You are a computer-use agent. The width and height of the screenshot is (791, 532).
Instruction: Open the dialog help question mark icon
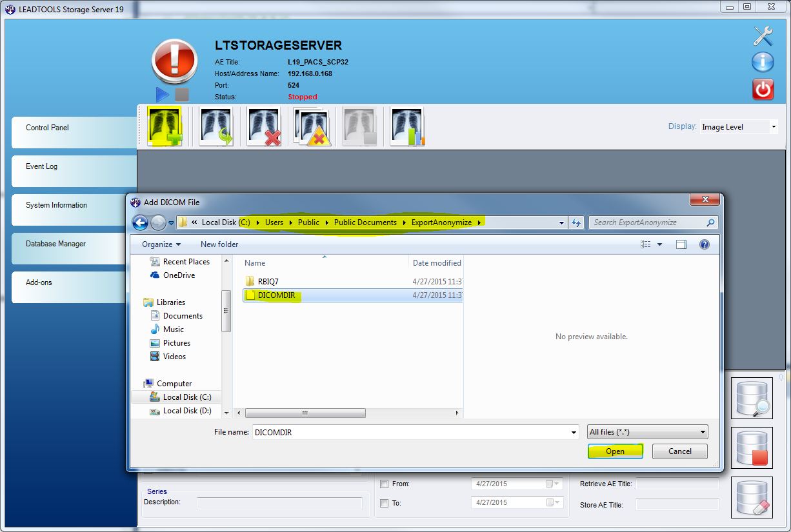click(x=705, y=244)
